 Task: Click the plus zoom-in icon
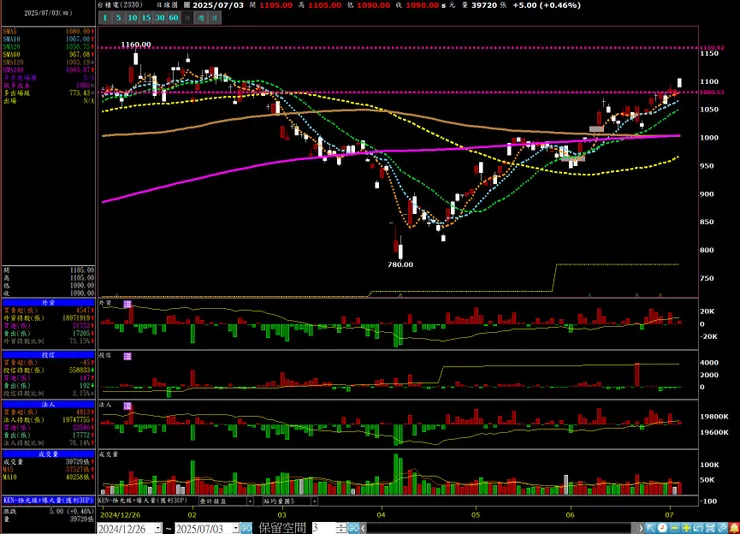click(686, 528)
